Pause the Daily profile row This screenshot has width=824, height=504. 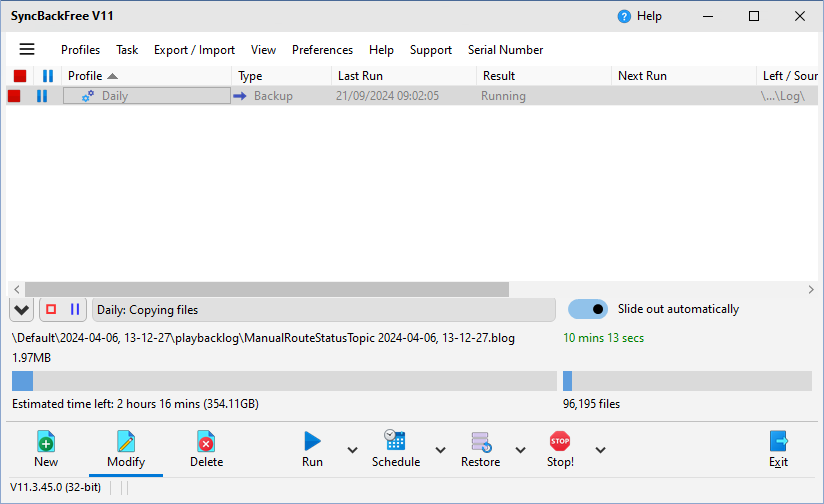42,96
